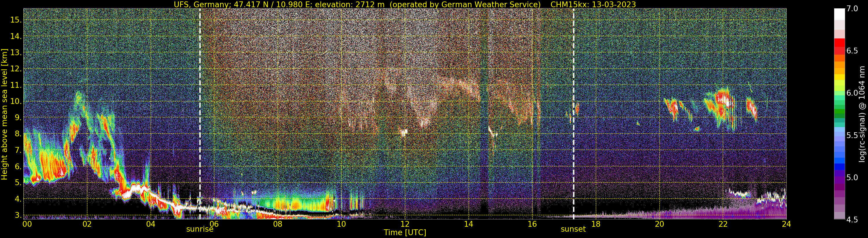Viewport: 868px width, 238px height.
Task: Click the time tick label '24'
Action: [x=786, y=224]
